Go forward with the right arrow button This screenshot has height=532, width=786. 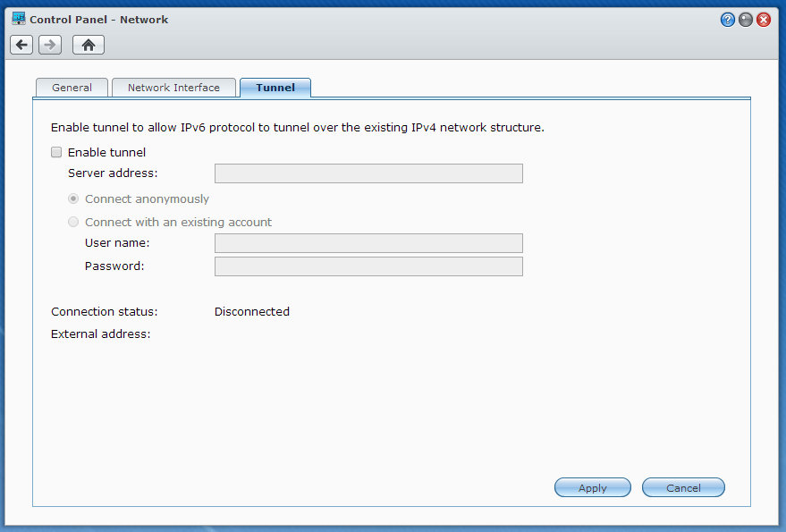(50, 45)
